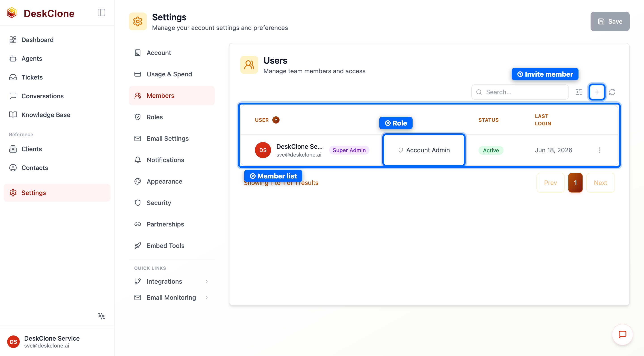644x356 pixels.
Task: Open Notifications settings
Action: pyautogui.click(x=172, y=160)
